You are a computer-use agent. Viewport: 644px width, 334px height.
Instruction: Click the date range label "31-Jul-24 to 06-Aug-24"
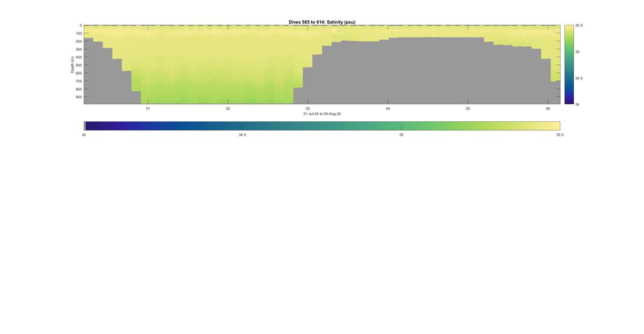pyautogui.click(x=322, y=114)
